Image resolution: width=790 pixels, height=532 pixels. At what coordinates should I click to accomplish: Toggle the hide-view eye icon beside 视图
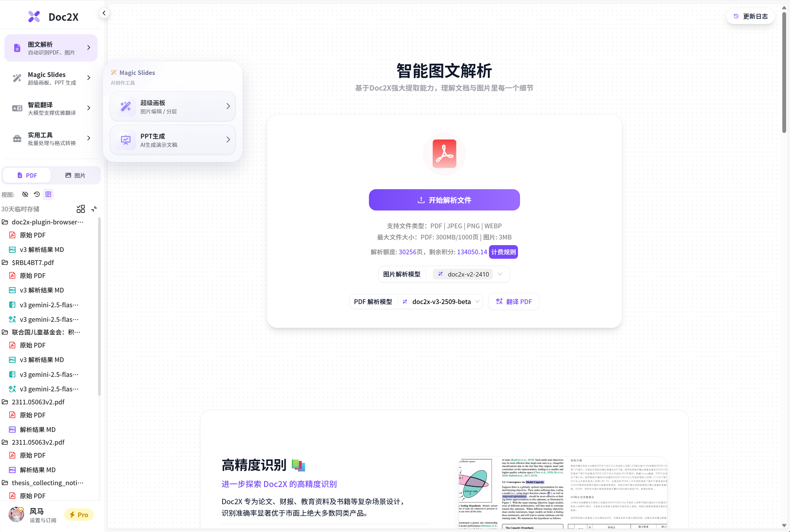click(x=25, y=194)
